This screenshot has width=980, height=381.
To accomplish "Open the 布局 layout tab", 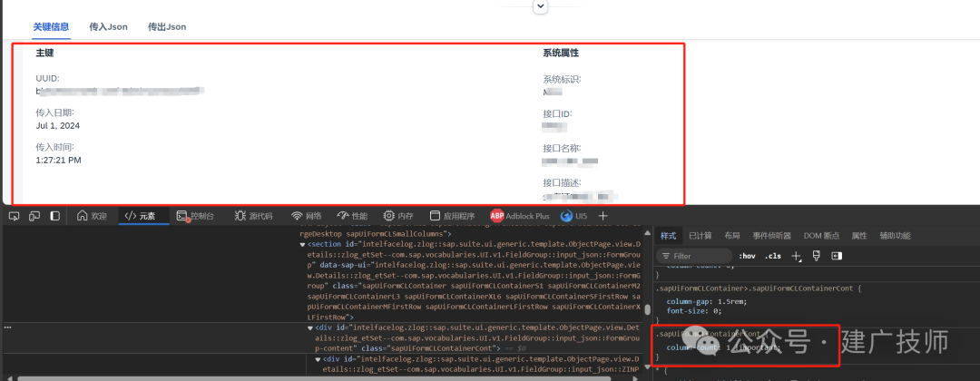I will pyautogui.click(x=732, y=236).
